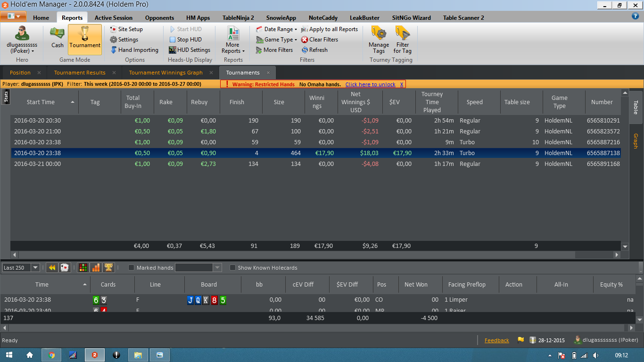644x362 pixels.
Task: Open the Settings gear option
Action: point(124,40)
